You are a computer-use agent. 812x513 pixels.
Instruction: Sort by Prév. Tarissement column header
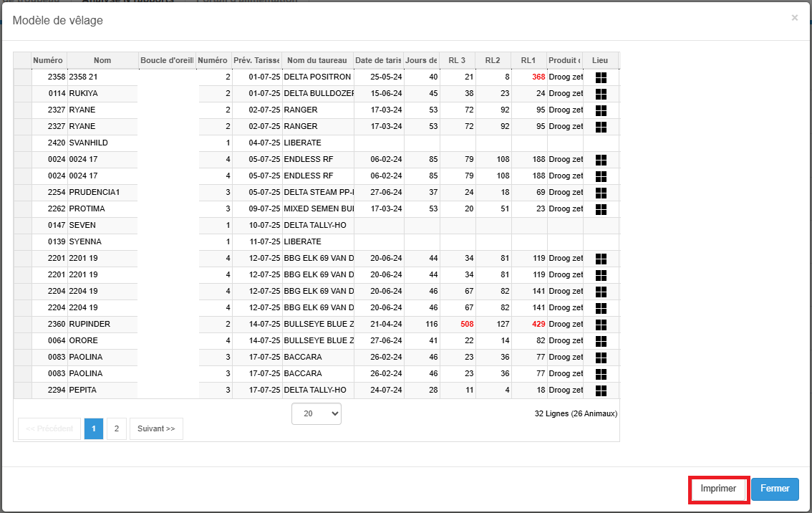point(257,60)
